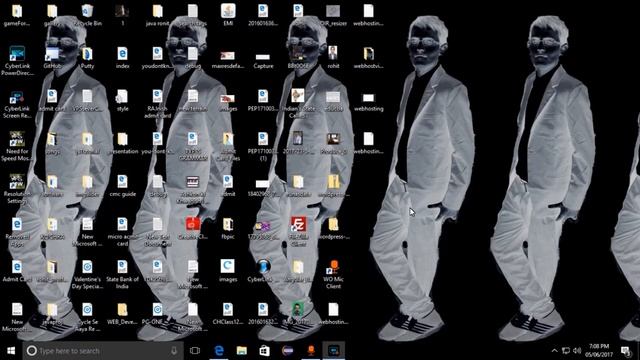This screenshot has width=640, height=360.
Task: Select the maxresdefa... image file
Action: pyautogui.click(x=228, y=60)
